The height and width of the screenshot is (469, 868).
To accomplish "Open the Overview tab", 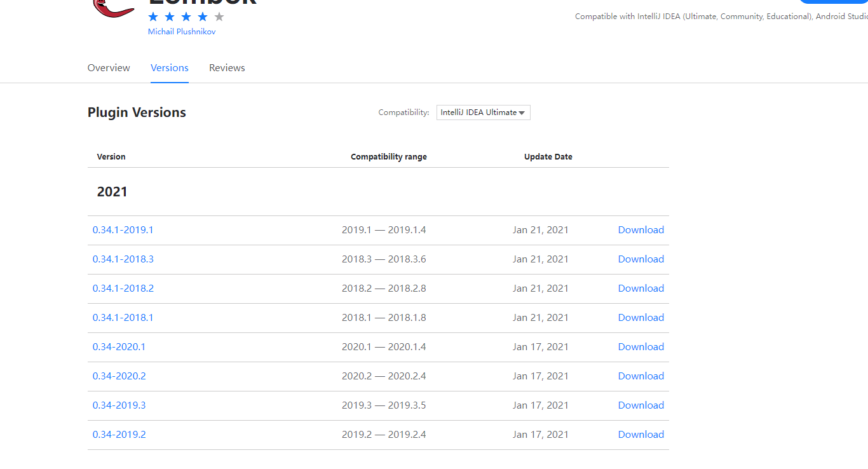I will 109,68.
